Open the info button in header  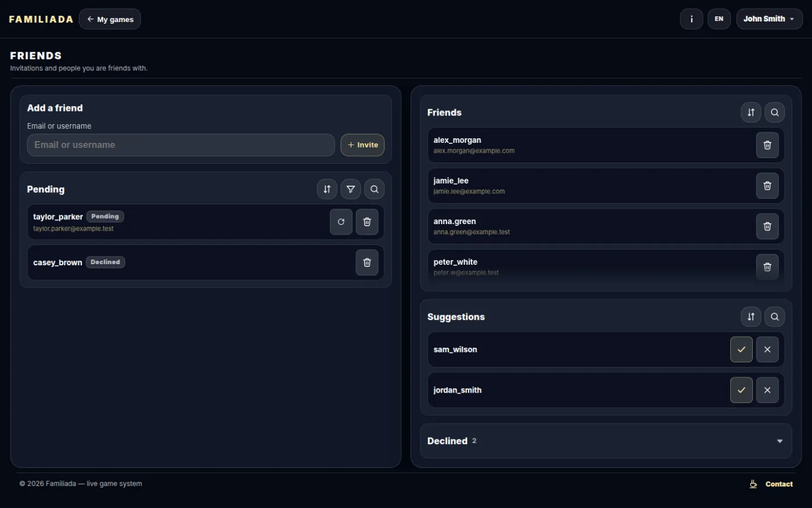pyautogui.click(x=691, y=19)
